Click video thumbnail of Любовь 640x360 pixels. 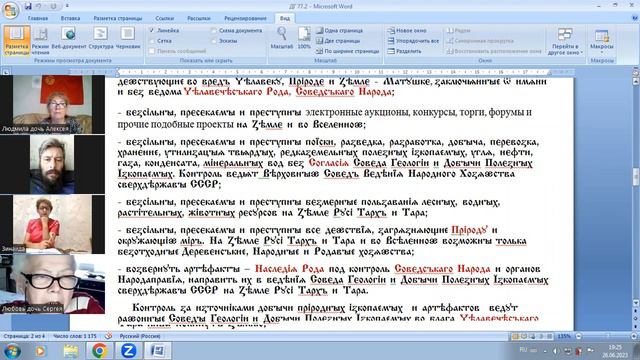coord(52,284)
